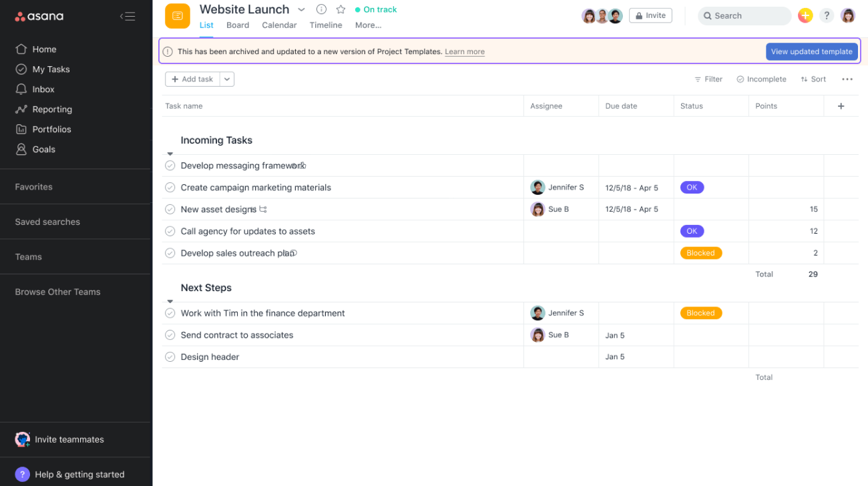Click the OK status pill on Create campaign
This screenshot has height=486, width=868.
[x=692, y=188]
